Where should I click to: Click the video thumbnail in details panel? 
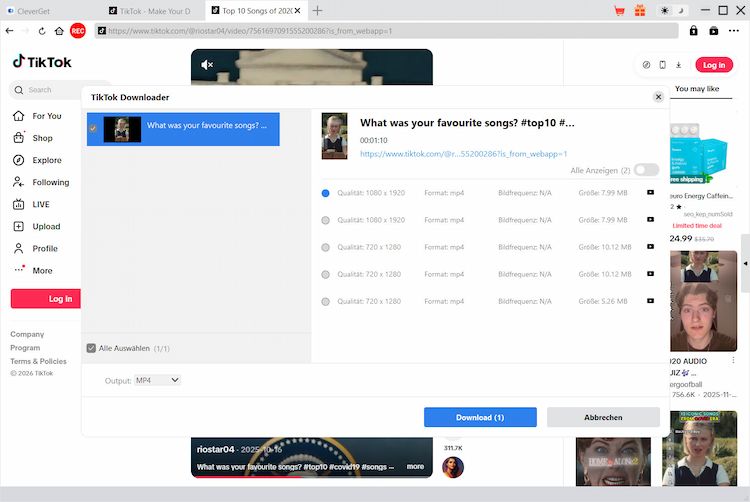(334, 136)
